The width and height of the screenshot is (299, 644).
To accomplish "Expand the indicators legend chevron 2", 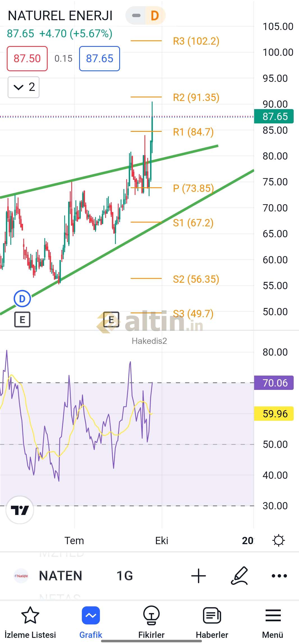I will pyautogui.click(x=24, y=87).
